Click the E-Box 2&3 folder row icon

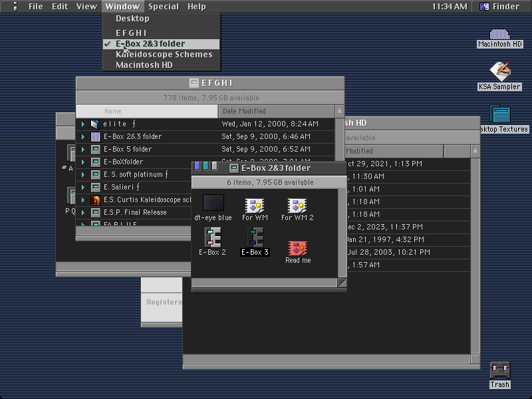(95, 137)
